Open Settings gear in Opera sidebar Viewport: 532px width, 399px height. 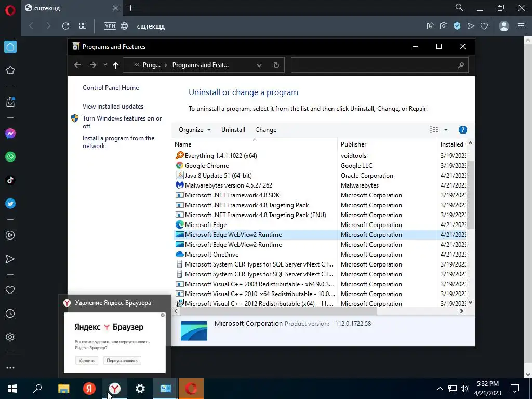coord(10,337)
